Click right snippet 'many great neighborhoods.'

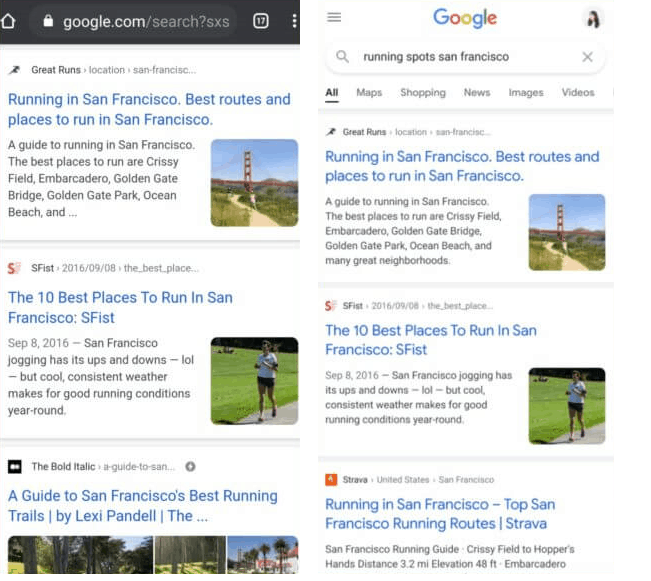tap(388, 260)
